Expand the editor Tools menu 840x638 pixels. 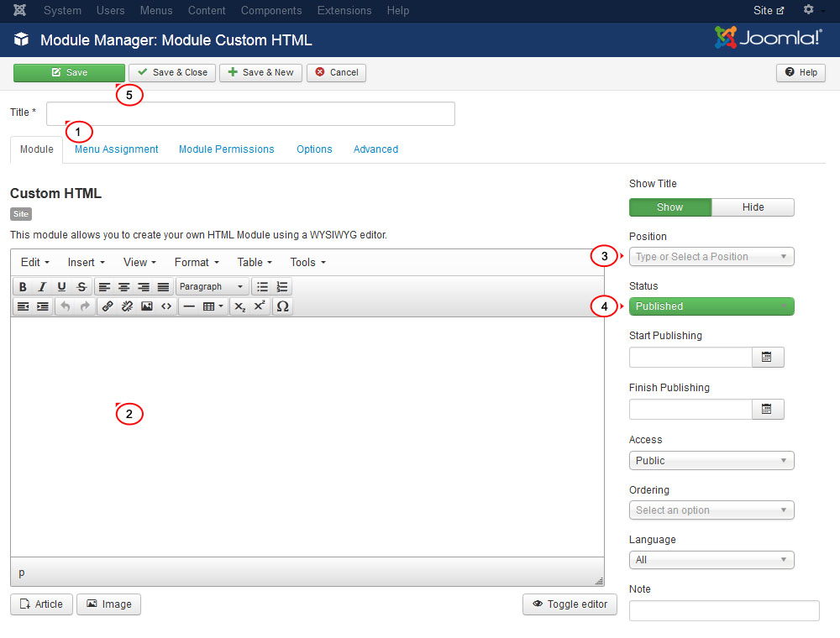point(308,262)
